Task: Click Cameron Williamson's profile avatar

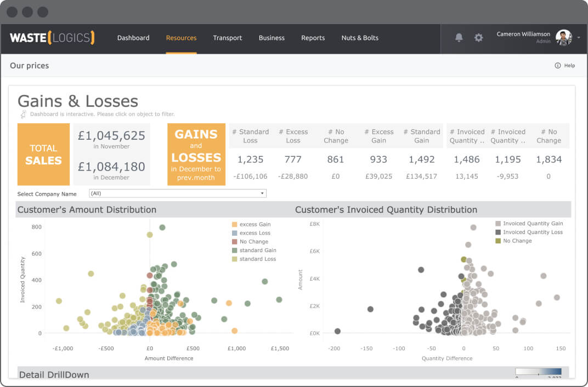Action: coord(563,37)
